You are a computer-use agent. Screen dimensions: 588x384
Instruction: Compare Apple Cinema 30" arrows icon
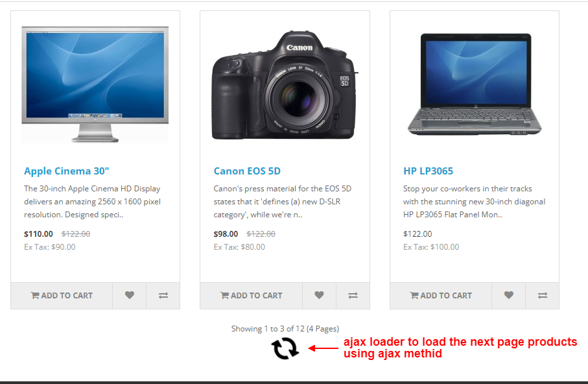(163, 295)
